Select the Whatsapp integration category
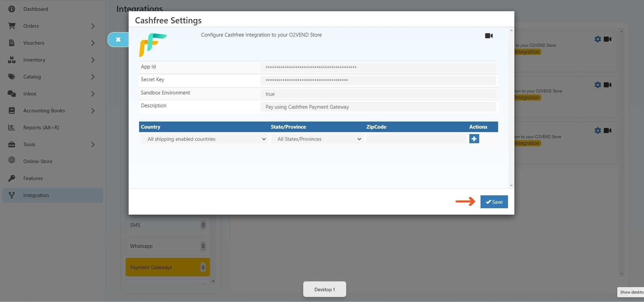 (168, 246)
